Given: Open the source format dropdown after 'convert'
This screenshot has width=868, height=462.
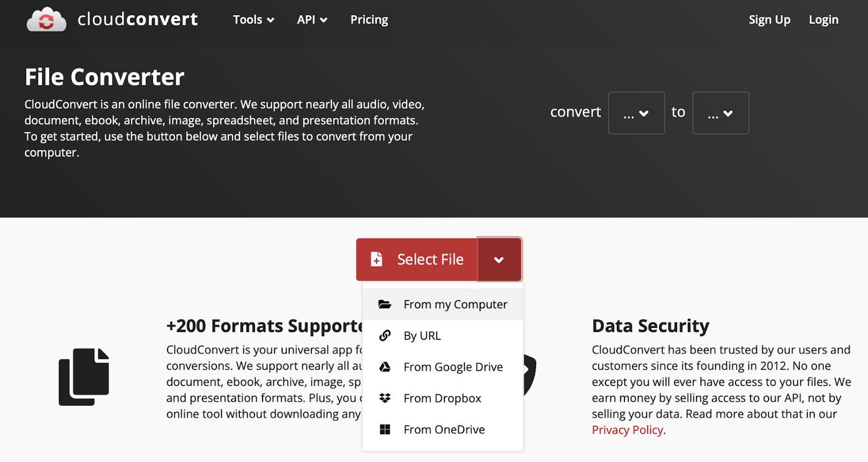Looking at the screenshot, I should click(636, 113).
